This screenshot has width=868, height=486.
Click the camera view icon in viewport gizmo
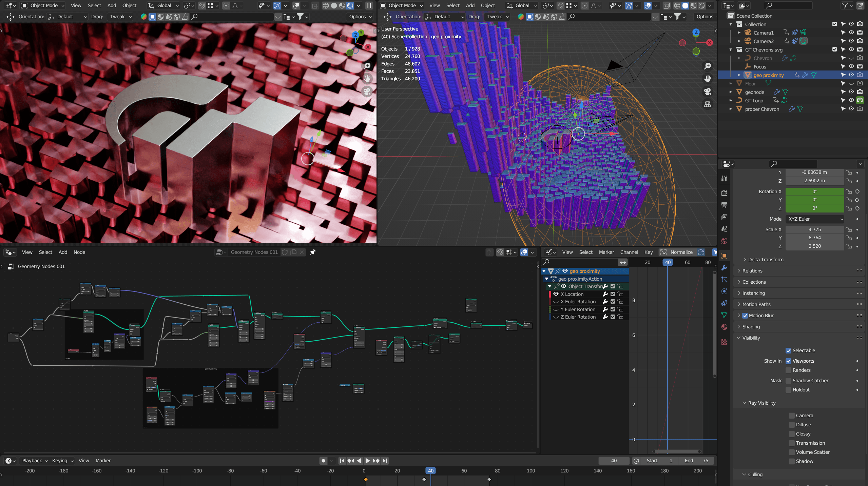click(707, 92)
